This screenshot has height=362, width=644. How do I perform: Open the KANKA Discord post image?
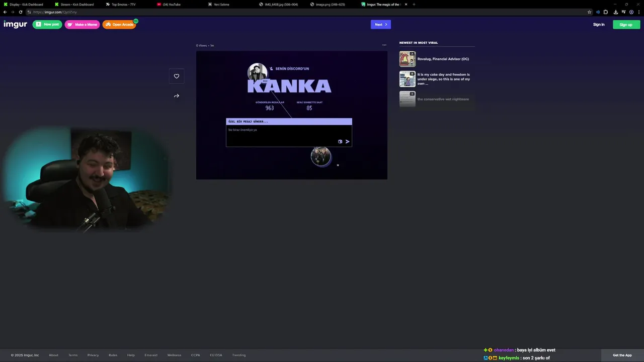(x=292, y=115)
